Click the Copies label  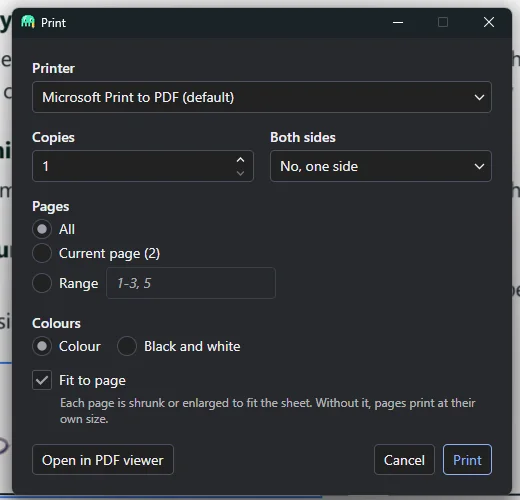[x=53, y=138]
